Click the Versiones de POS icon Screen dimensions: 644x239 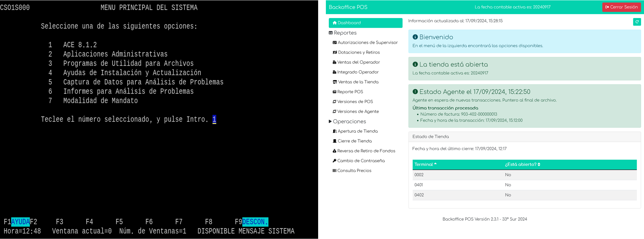[334, 102]
